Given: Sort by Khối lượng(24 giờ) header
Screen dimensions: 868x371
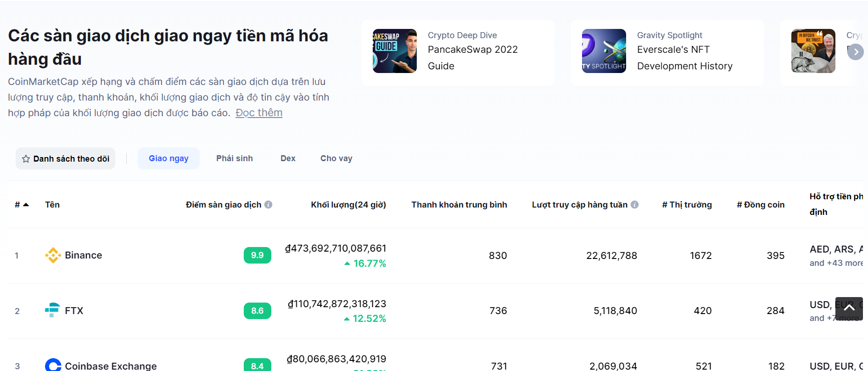Looking at the screenshot, I should pos(348,205).
